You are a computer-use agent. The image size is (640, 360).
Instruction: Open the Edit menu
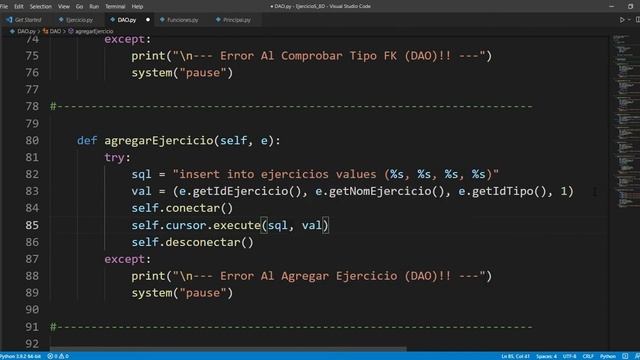click(19, 7)
